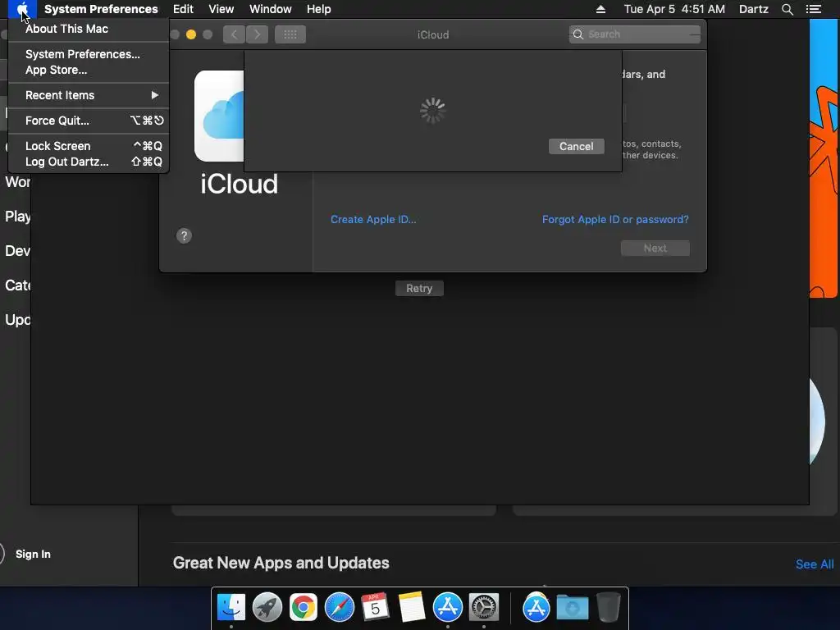Click the date and time in menu bar
The image size is (840, 630).
(674, 9)
